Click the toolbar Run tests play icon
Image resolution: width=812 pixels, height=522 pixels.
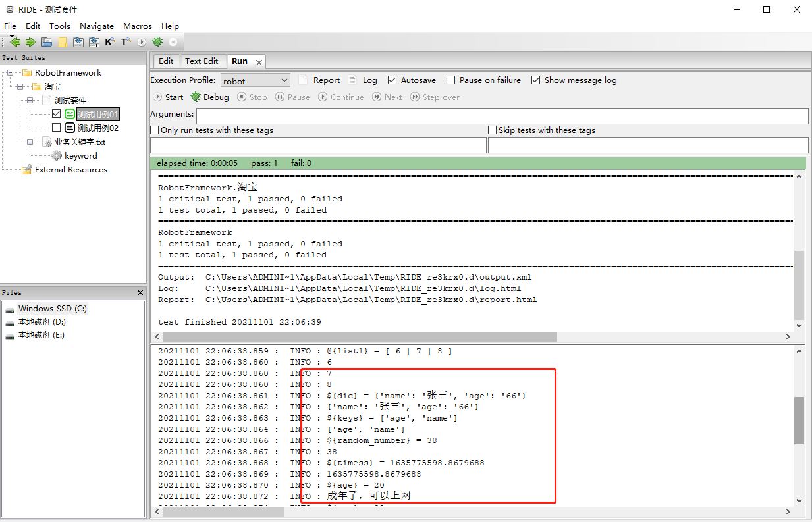tap(142, 42)
